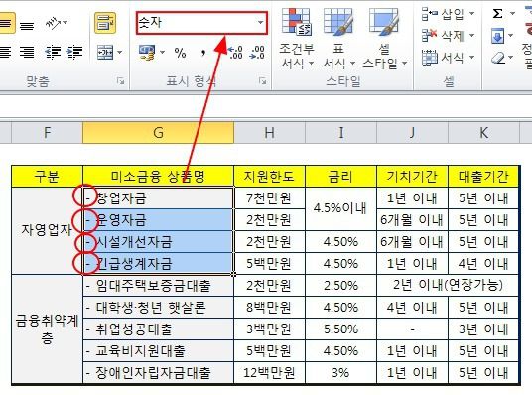Click the 삭제 delete cells button

tap(443, 35)
